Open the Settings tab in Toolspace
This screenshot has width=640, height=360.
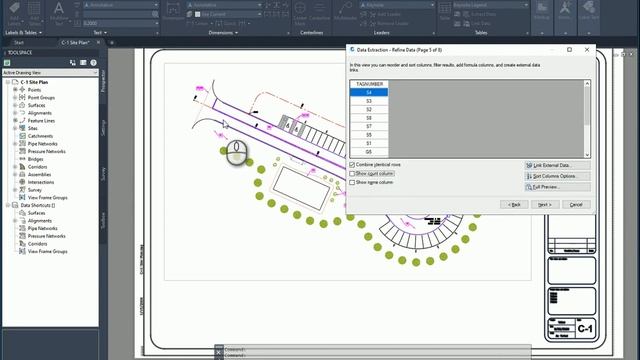tap(103, 128)
